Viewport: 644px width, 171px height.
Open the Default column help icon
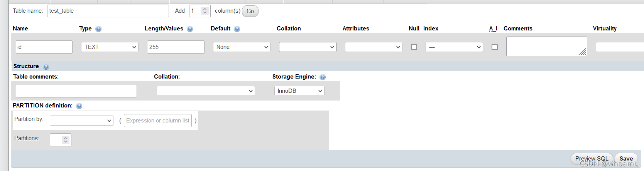pyautogui.click(x=237, y=29)
